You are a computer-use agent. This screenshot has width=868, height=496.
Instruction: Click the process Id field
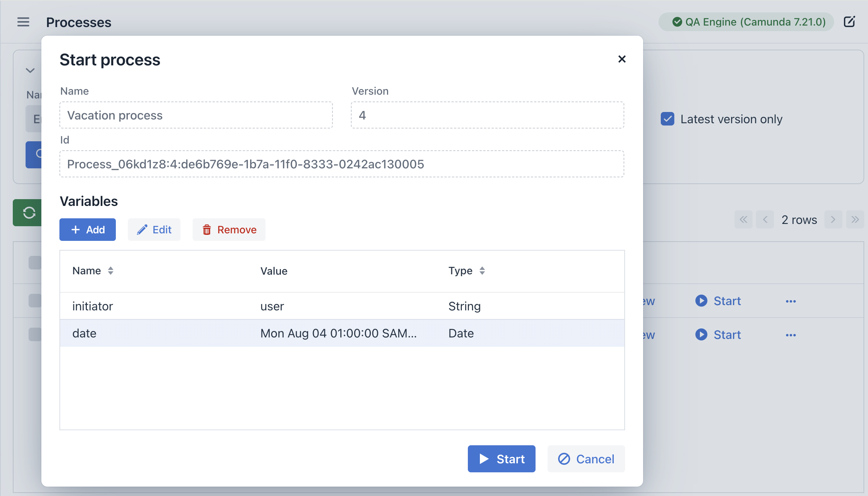click(342, 164)
